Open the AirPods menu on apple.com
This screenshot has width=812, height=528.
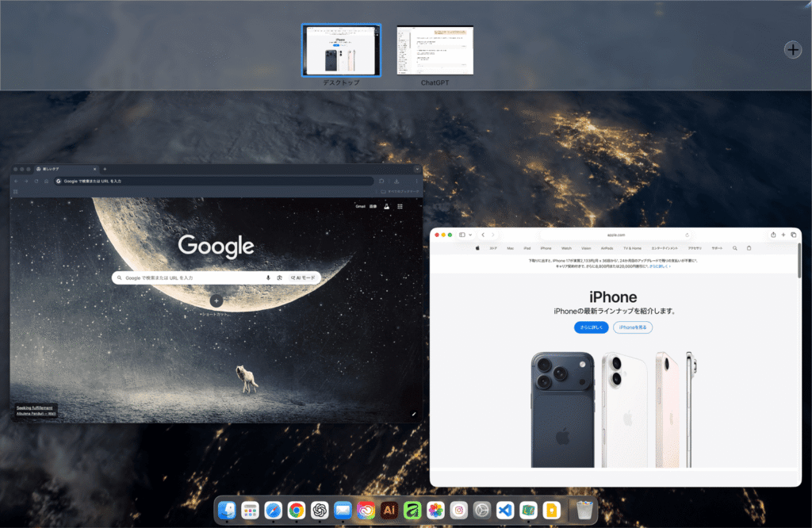tap(607, 248)
